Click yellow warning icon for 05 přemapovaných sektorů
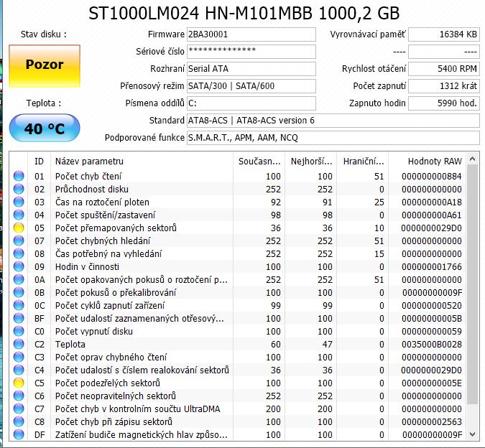 click(19, 228)
